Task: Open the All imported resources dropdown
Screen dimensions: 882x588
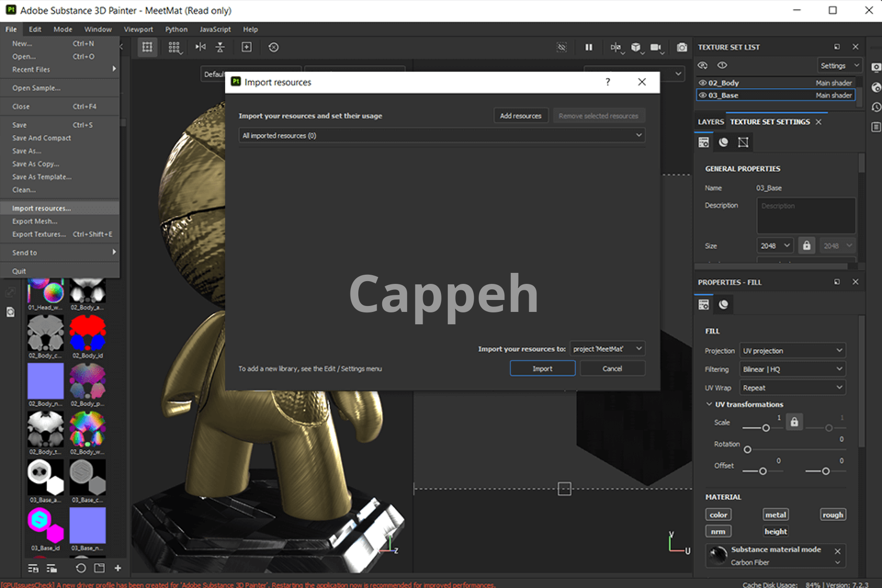Action: [x=441, y=136]
